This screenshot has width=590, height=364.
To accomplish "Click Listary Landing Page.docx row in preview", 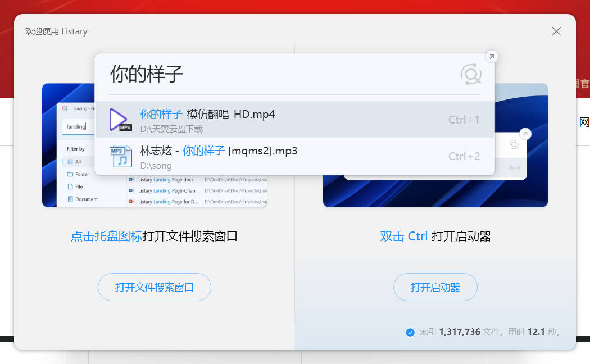I will pyautogui.click(x=198, y=180).
